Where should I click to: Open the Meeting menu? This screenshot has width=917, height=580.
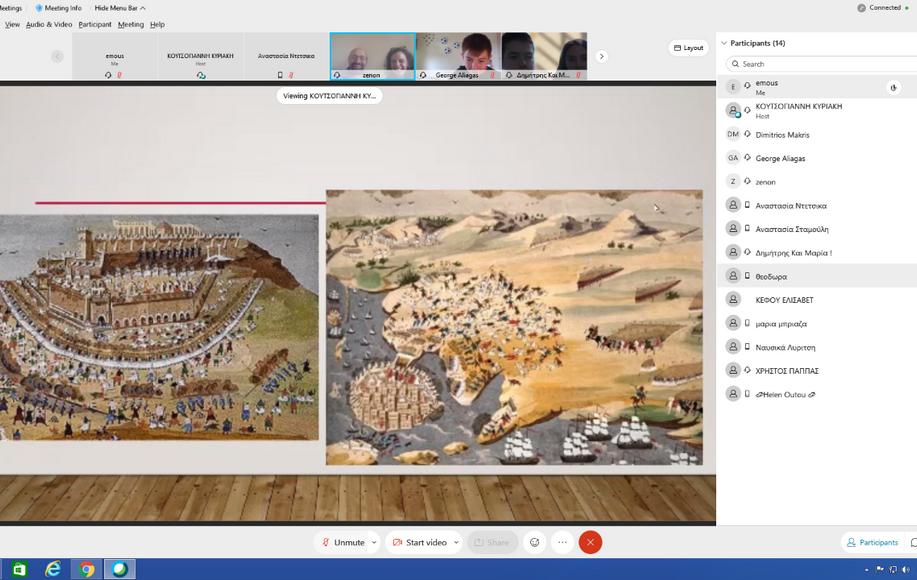tap(131, 25)
